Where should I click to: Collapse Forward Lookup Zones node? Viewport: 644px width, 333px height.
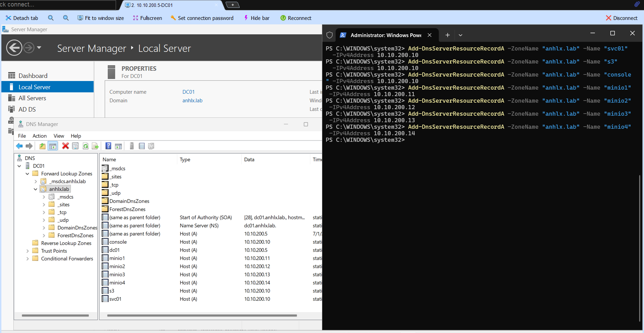tap(27, 174)
